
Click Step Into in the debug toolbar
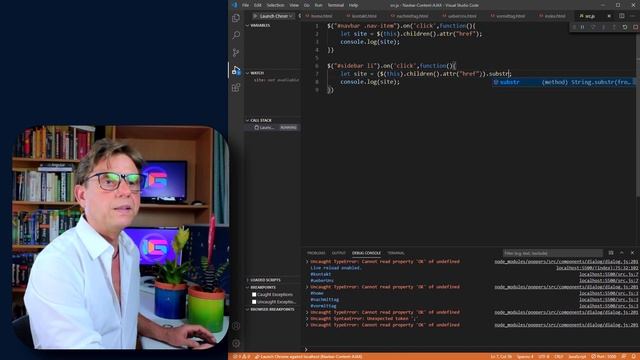604,27
